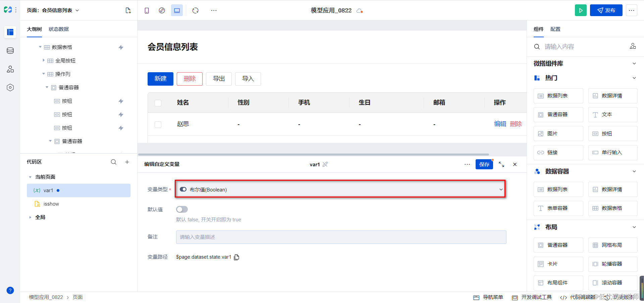The width and height of the screenshot is (644, 303).
Task: Switch to the 配置 tab
Action: 555,29
